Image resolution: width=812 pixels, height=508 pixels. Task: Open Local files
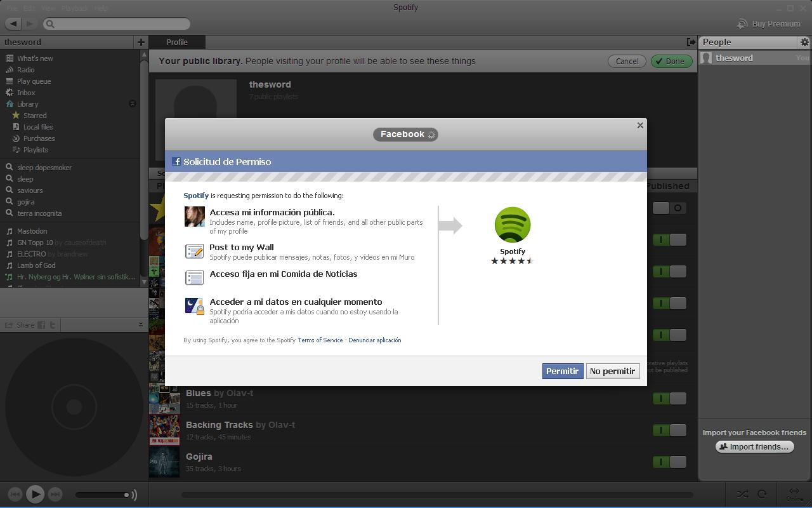coord(38,127)
